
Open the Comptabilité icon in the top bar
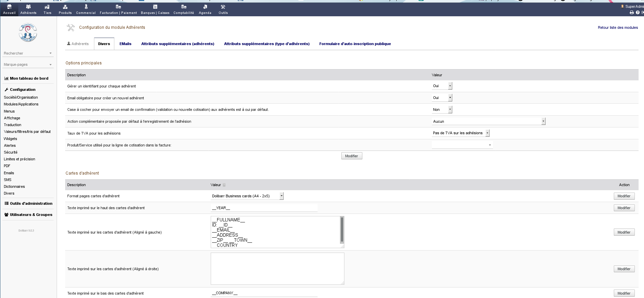point(184,7)
